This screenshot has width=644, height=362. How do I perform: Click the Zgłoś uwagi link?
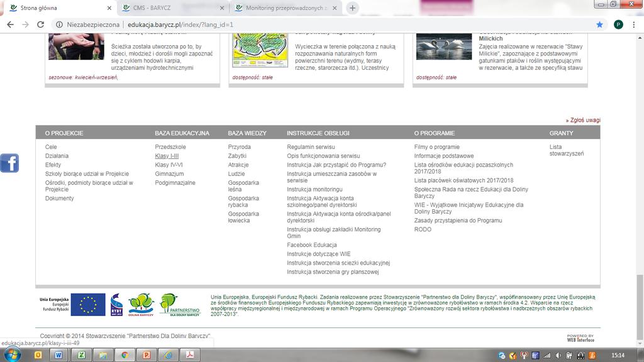click(583, 120)
